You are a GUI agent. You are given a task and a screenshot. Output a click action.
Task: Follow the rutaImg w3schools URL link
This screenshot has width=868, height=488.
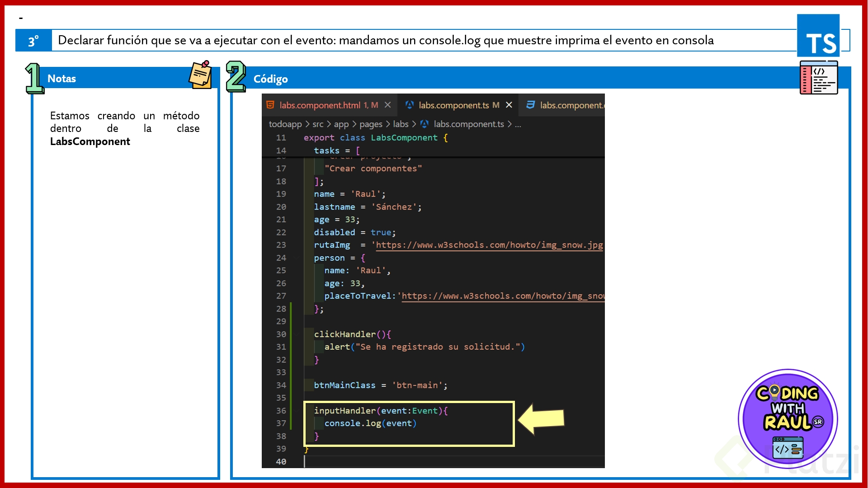[x=489, y=245]
